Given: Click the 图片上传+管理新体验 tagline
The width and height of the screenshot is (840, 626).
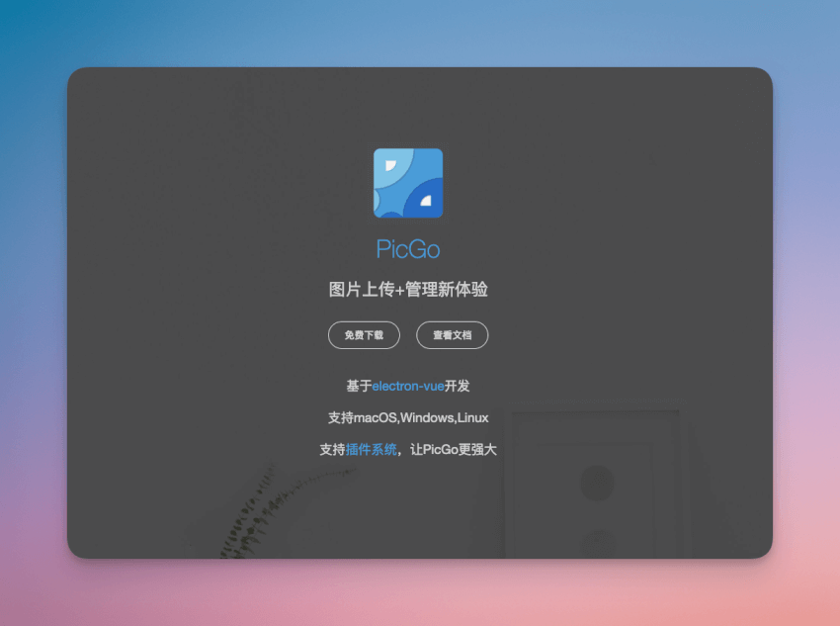Looking at the screenshot, I should pyautogui.click(x=408, y=290).
